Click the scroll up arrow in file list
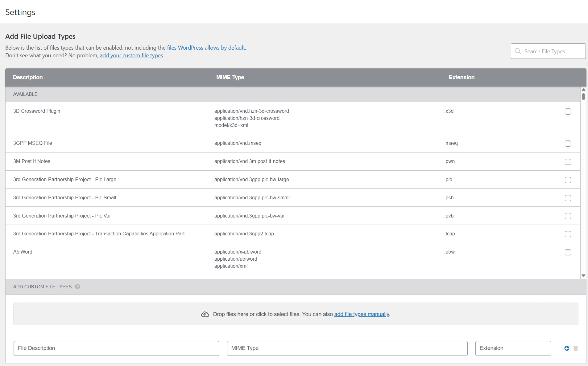Viewport: 588px width, 366px height. 583,90
